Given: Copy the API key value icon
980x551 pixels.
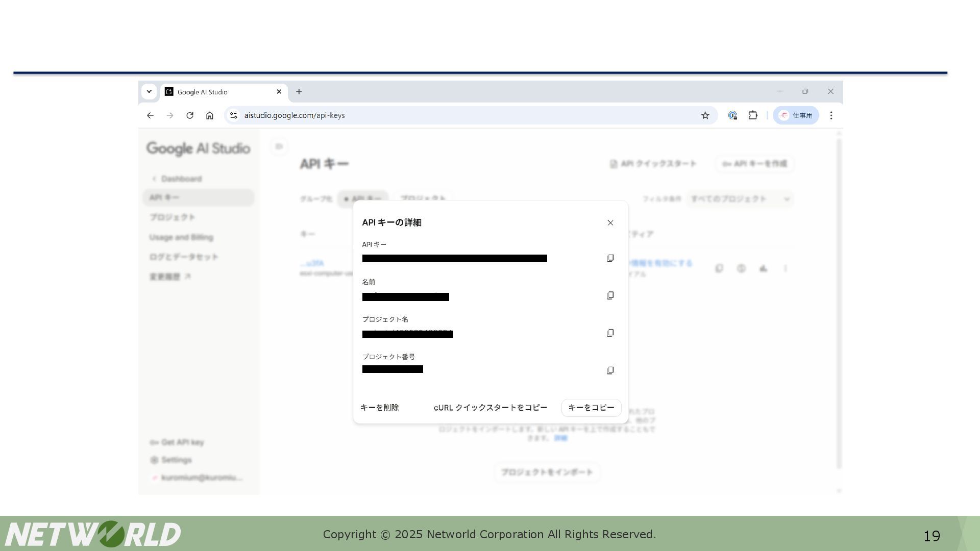Looking at the screenshot, I should (x=610, y=258).
